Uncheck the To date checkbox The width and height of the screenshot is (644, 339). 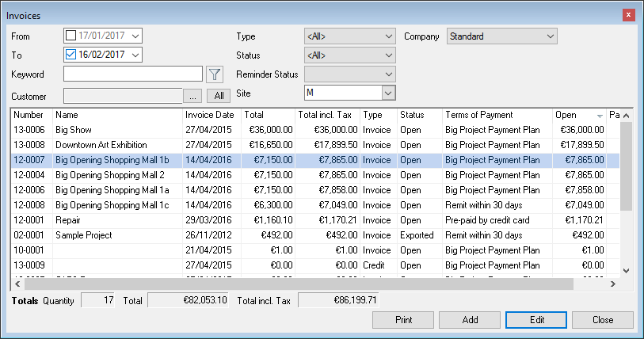pyautogui.click(x=71, y=55)
